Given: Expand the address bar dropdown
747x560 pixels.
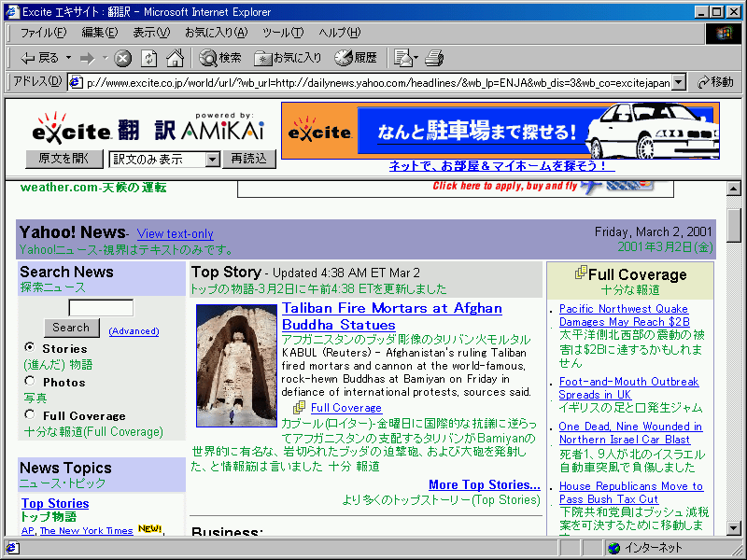Looking at the screenshot, I should (x=680, y=82).
